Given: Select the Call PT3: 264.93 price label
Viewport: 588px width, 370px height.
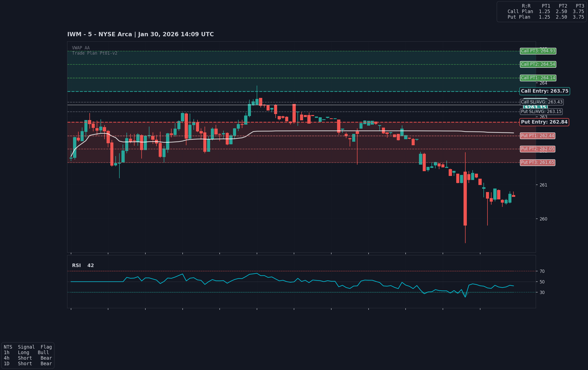Looking at the screenshot, I should pyautogui.click(x=538, y=51).
